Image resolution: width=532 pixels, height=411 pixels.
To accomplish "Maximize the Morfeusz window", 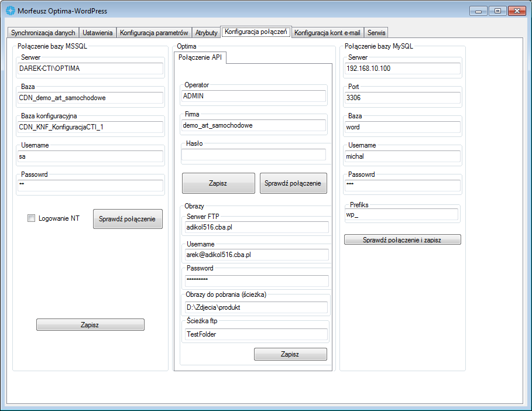I will click(x=497, y=11).
